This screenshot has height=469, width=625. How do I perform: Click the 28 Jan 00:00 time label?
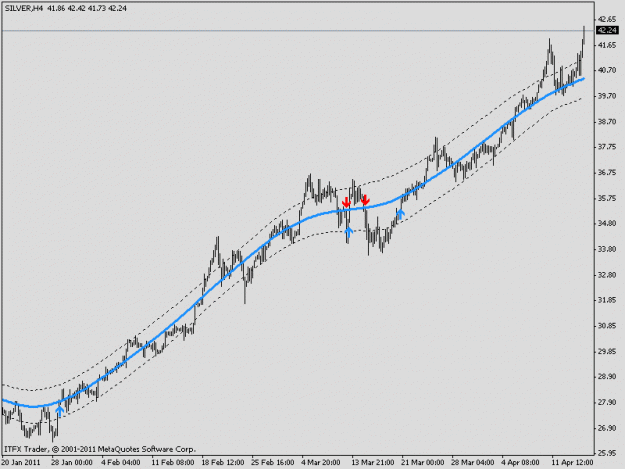[x=72, y=462]
